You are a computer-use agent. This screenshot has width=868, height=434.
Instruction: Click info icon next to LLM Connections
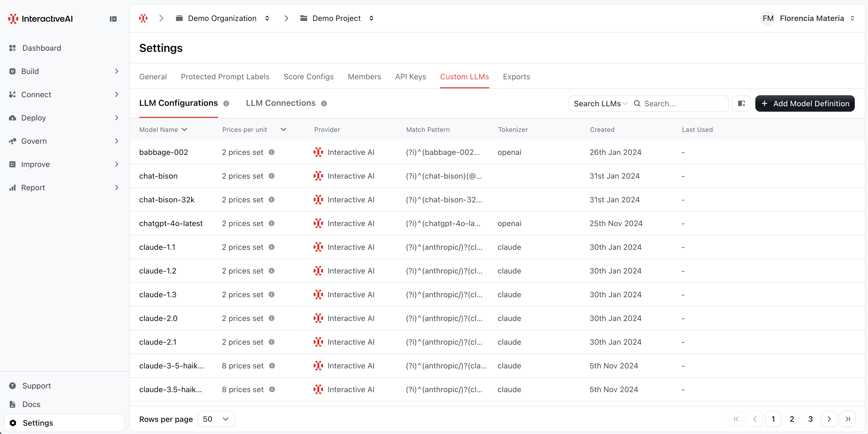(x=324, y=103)
